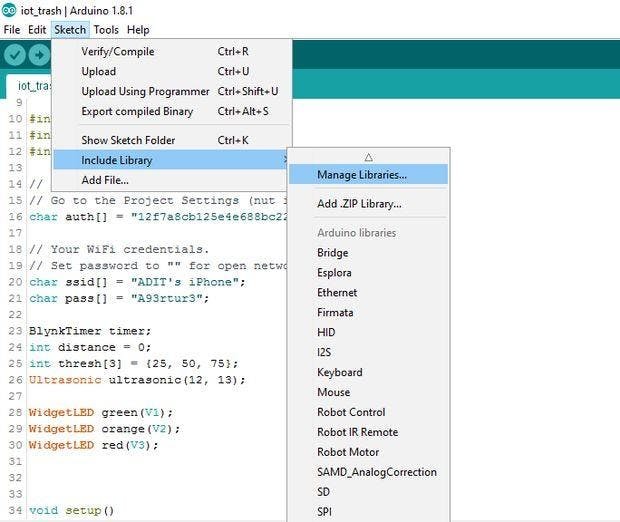
Task: Click the 'Your WiFi credentials' comment
Action: tap(119, 250)
